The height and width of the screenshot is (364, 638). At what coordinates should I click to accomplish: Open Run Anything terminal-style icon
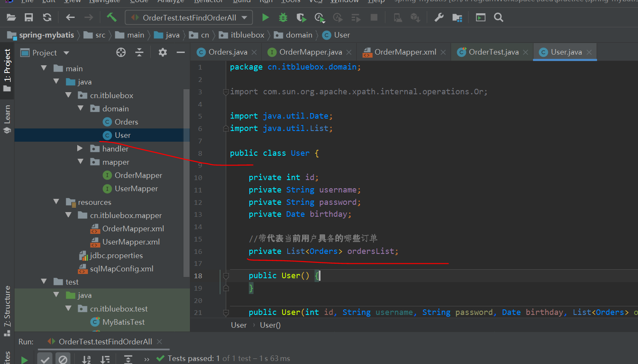481,17
